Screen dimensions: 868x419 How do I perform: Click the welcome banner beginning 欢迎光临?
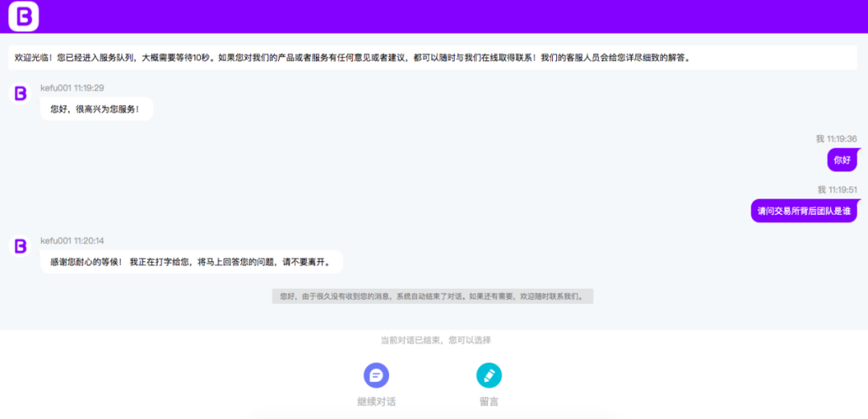(x=432, y=57)
